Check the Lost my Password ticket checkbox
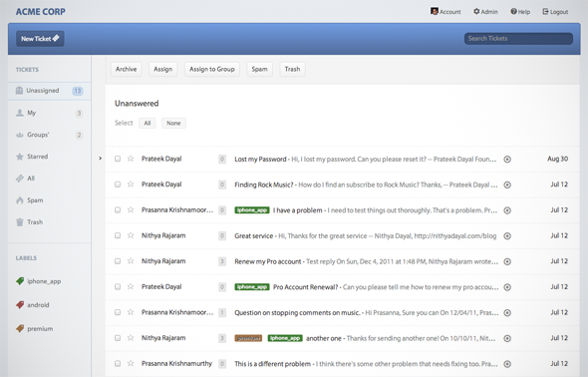Image resolution: width=588 pixels, height=377 pixels. [x=118, y=159]
